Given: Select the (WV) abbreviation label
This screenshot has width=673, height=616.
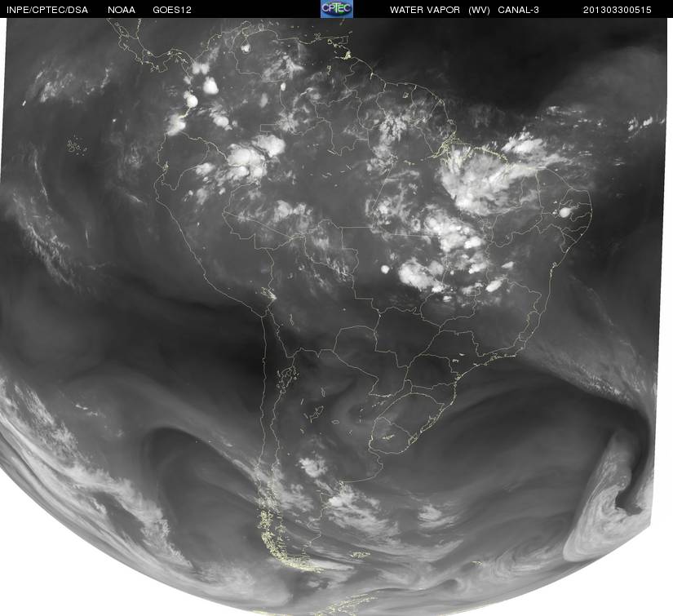Looking at the screenshot, I should click(479, 10).
